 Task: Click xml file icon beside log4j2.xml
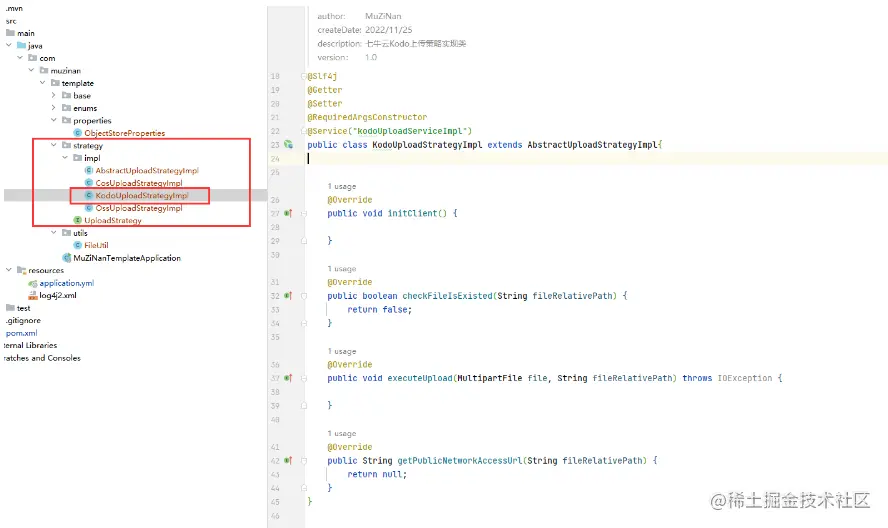coord(33,295)
